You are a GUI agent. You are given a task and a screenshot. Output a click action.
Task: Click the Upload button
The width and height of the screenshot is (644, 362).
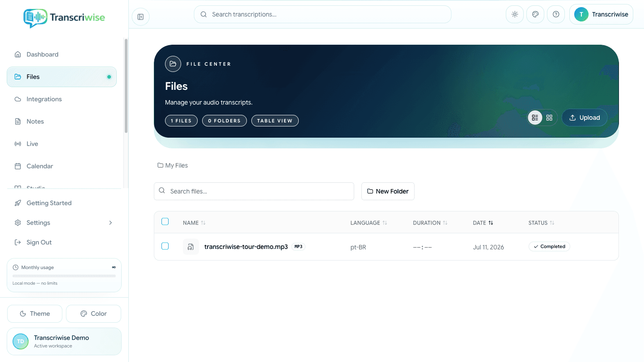coord(585,118)
